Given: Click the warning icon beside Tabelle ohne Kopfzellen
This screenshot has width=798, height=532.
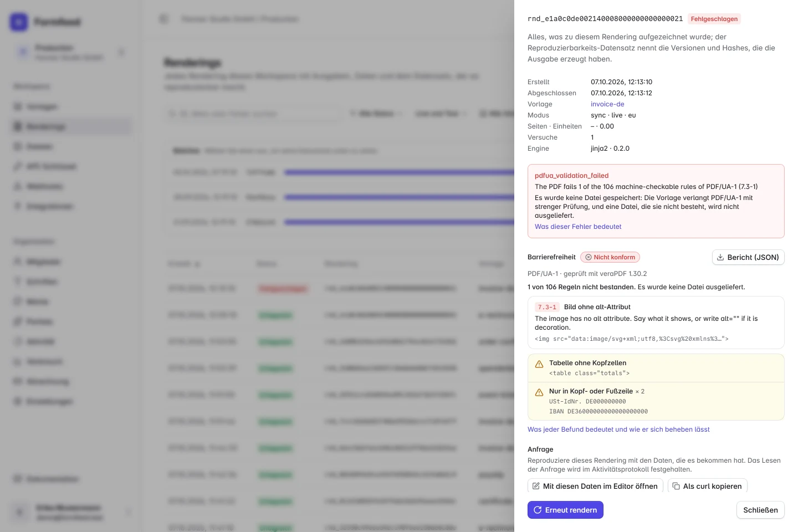Looking at the screenshot, I should point(539,364).
